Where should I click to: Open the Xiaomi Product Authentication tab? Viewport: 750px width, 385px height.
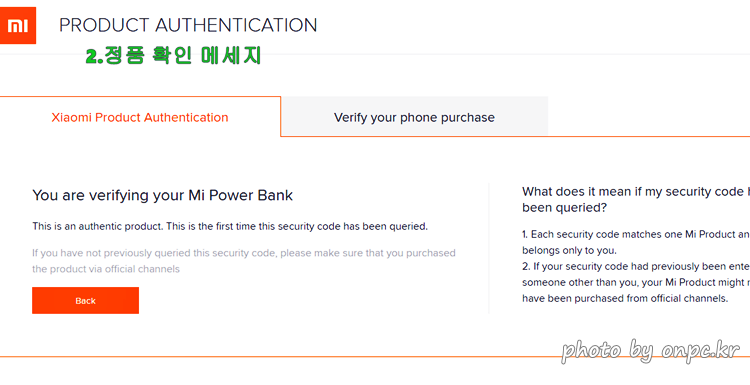tap(140, 117)
